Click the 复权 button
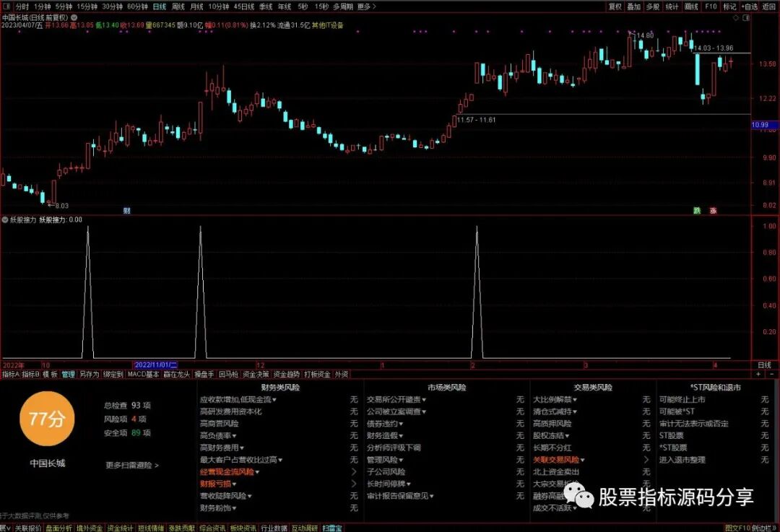The image size is (780, 532). click(x=615, y=6)
